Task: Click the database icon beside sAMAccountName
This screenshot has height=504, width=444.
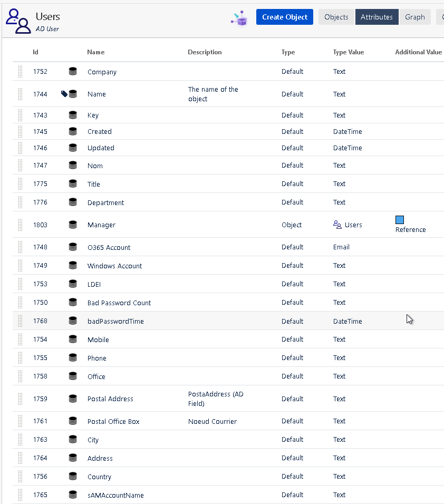Action: click(x=72, y=494)
